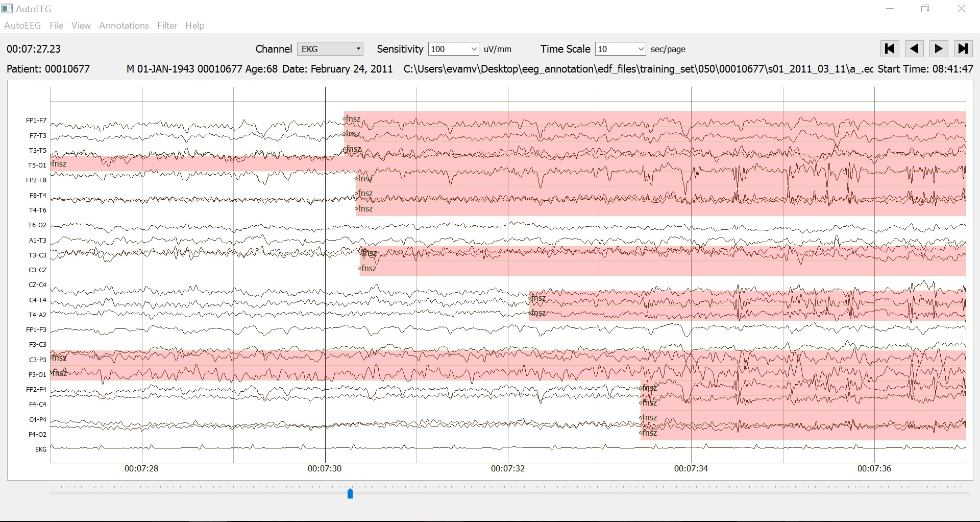This screenshot has width=980, height=522.
Task: Open the View menu
Action: [x=81, y=26]
